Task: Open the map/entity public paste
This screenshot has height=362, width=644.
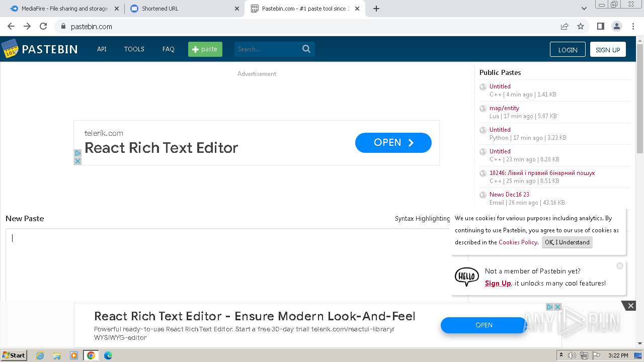Action: pos(504,108)
